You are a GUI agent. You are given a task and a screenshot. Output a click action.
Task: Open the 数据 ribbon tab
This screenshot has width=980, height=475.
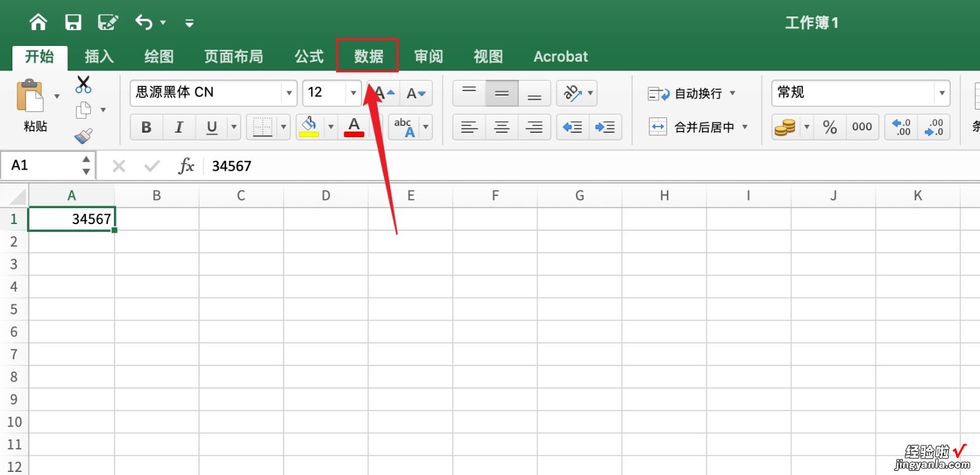click(x=369, y=56)
